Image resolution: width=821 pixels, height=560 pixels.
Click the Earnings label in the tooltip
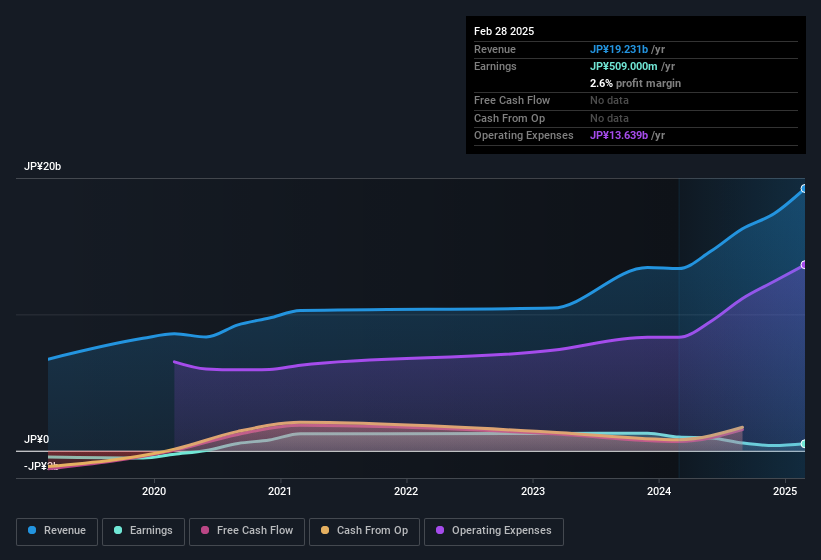[495, 66]
